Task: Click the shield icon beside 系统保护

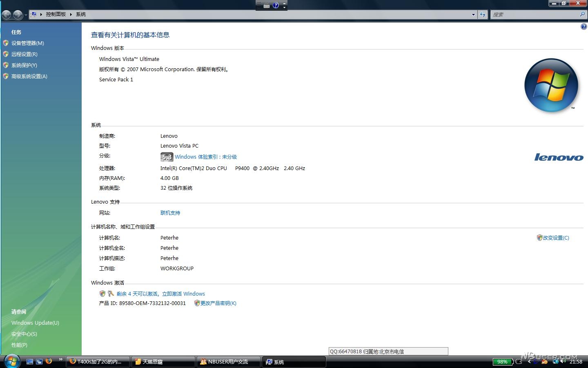Action: tap(6, 65)
